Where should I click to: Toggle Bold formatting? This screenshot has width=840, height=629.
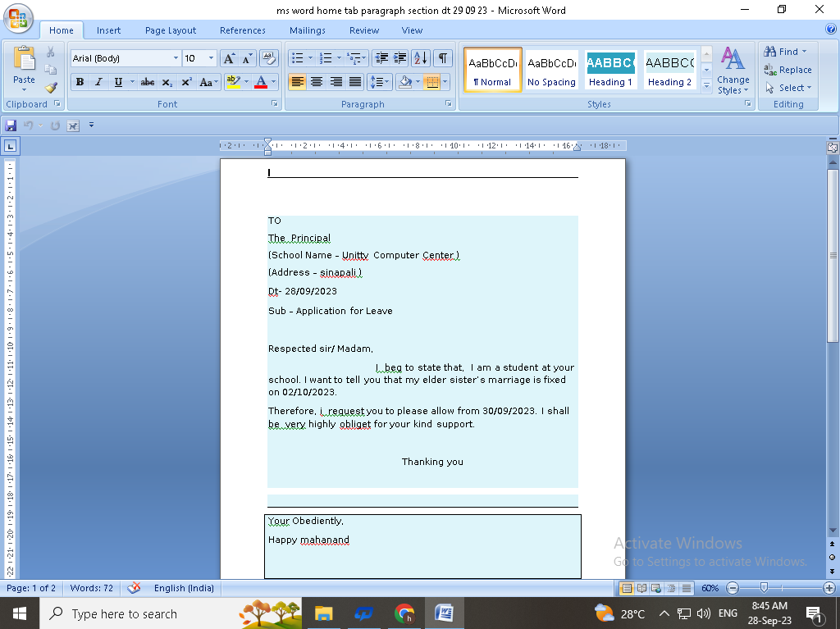(80, 82)
